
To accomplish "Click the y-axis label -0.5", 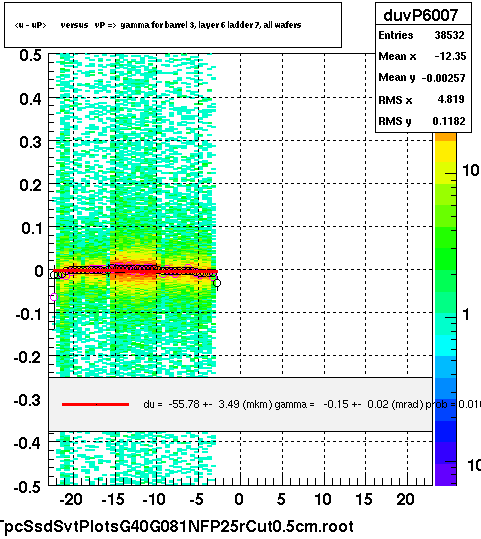I will pyautogui.click(x=28, y=487).
